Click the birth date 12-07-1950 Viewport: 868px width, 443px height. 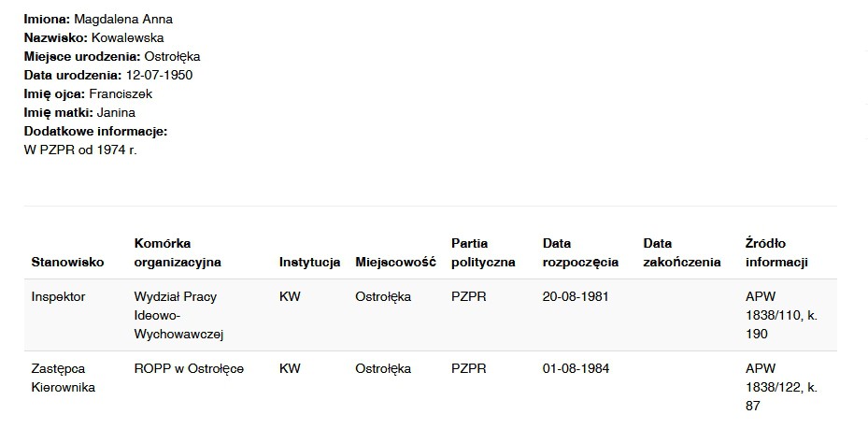(x=159, y=75)
